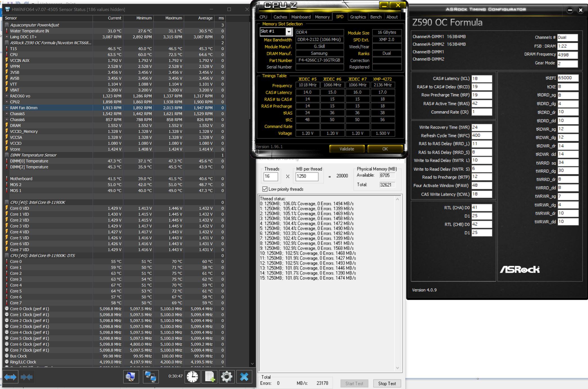Click thermometer icon beside MOS 2
The height and width of the screenshot is (389, 588).
7,185
